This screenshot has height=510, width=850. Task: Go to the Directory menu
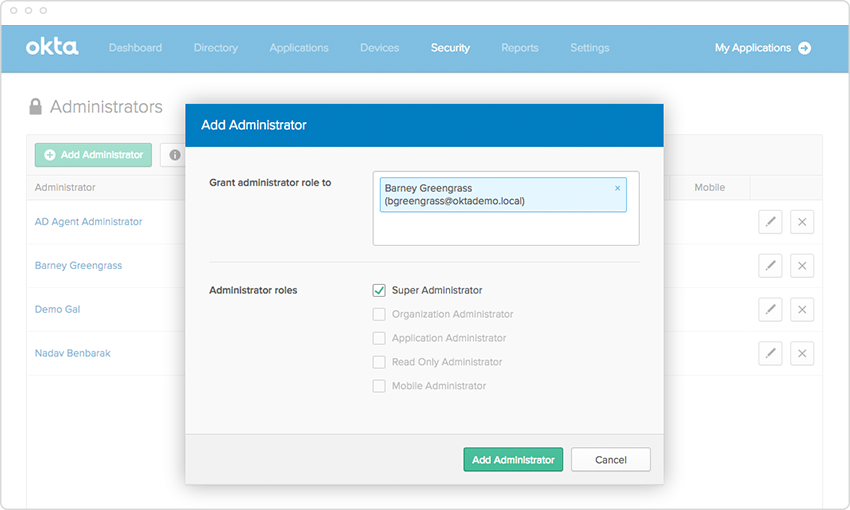pyautogui.click(x=216, y=48)
